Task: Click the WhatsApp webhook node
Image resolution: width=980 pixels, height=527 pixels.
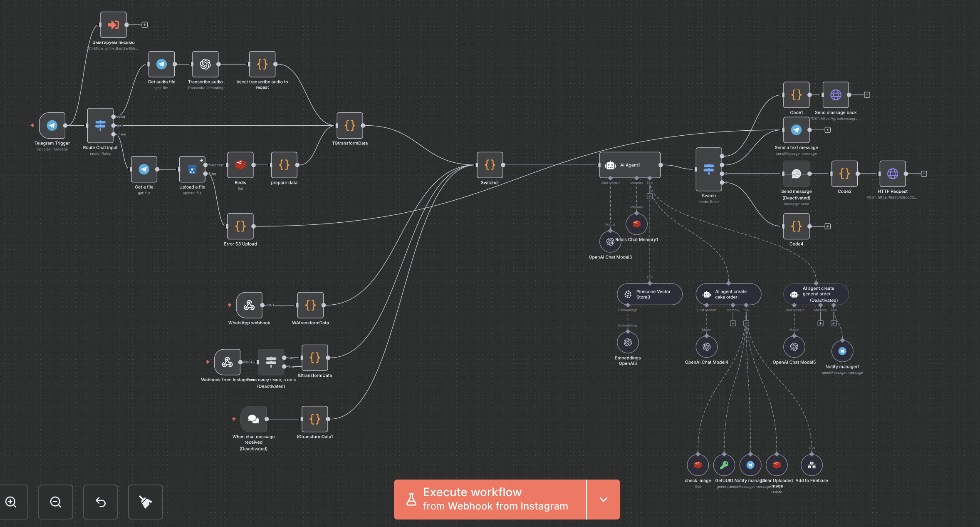Action: 249,305
